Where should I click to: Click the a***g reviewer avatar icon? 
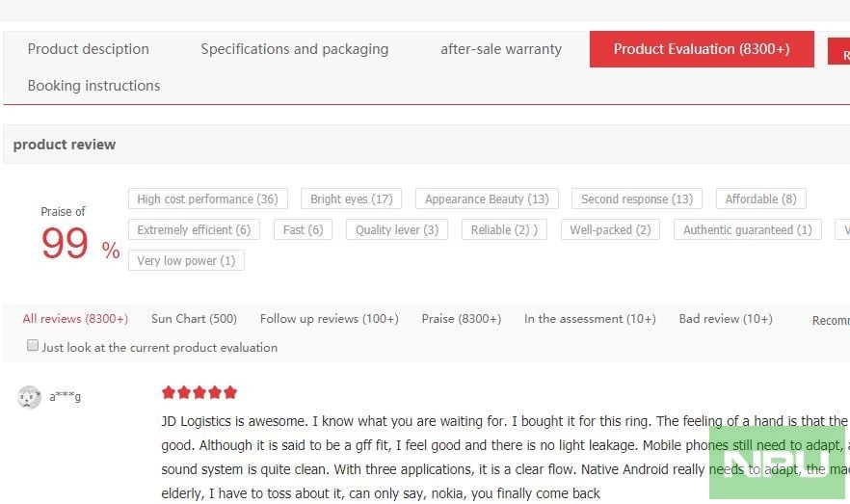[29, 397]
